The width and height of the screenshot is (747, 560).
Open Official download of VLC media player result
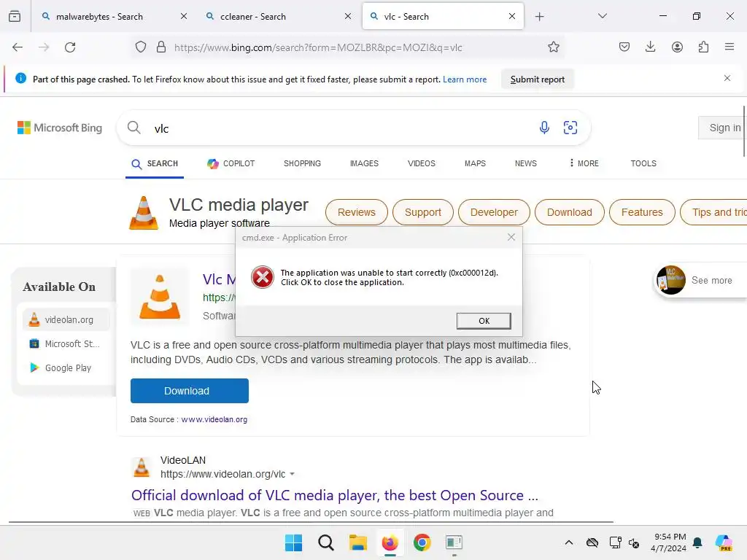(334, 495)
